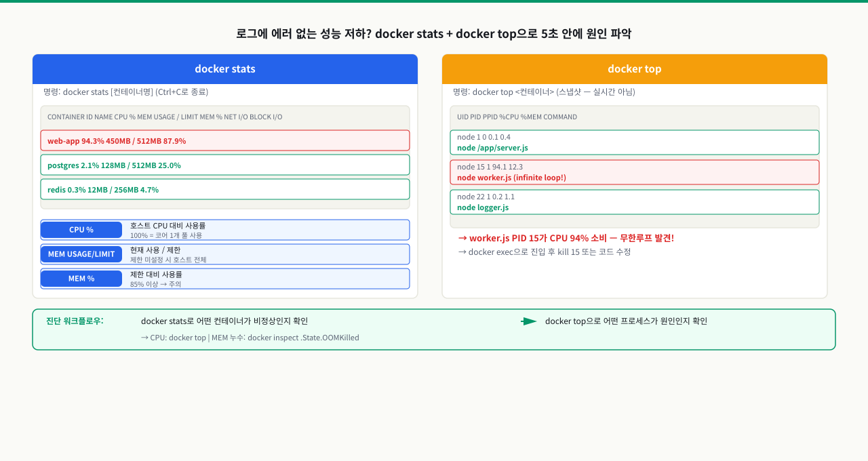Select the web-app 94.3% container row

[x=225, y=140]
